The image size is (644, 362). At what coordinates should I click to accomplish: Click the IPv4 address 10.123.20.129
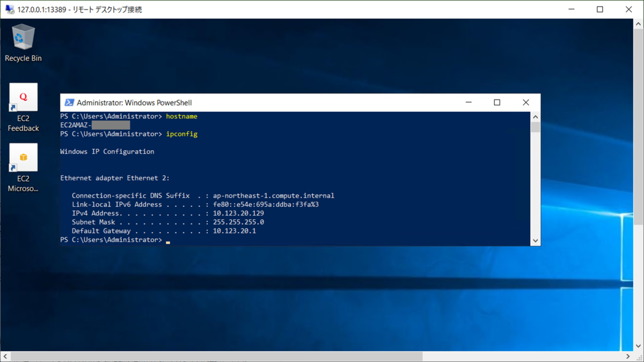click(x=238, y=213)
